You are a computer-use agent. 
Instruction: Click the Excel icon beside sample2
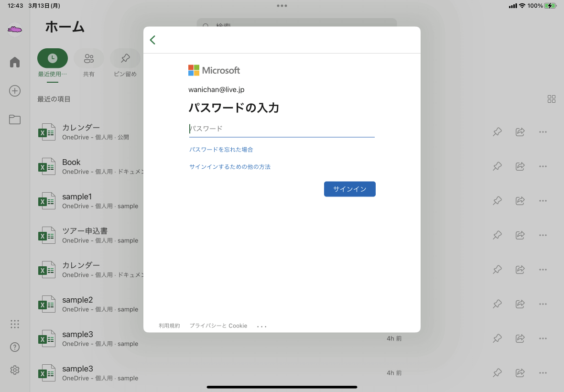point(47,304)
